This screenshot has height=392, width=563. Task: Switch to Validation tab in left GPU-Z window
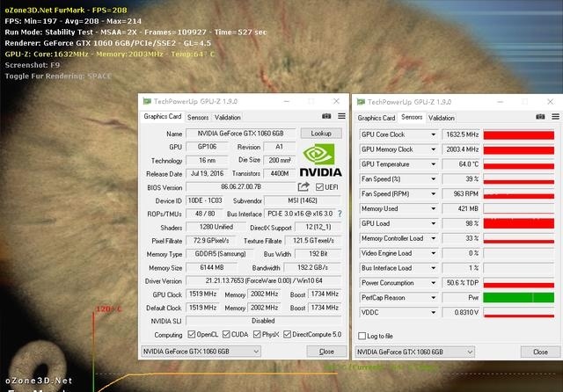pyautogui.click(x=227, y=117)
